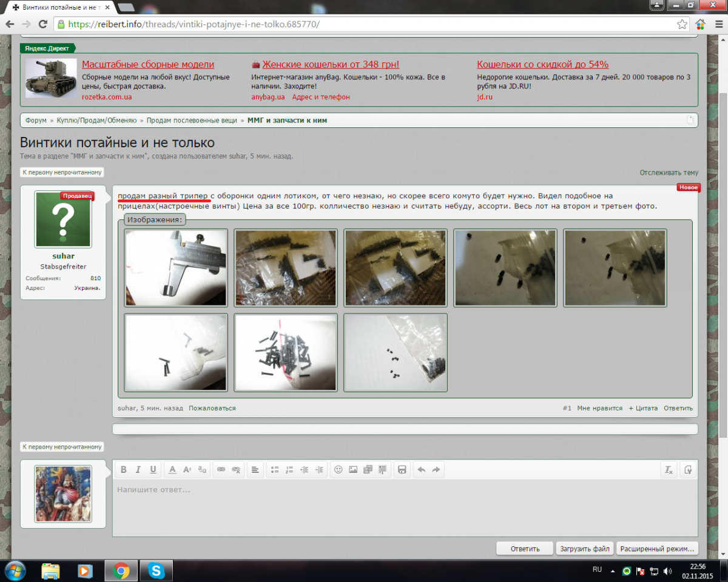
Task: Open the text alignment dropdown
Action: click(x=255, y=469)
